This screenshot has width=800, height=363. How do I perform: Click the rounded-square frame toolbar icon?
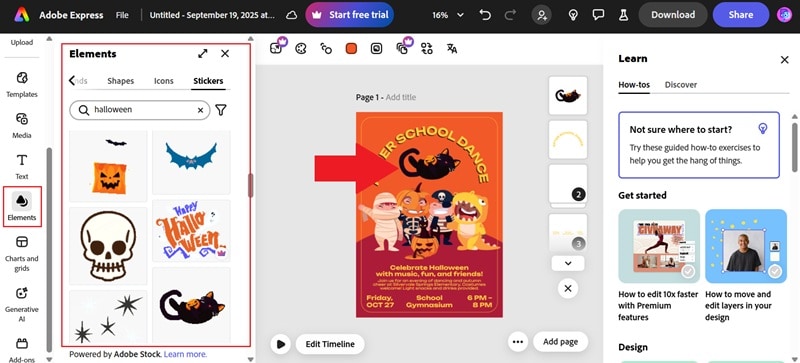tap(376, 49)
